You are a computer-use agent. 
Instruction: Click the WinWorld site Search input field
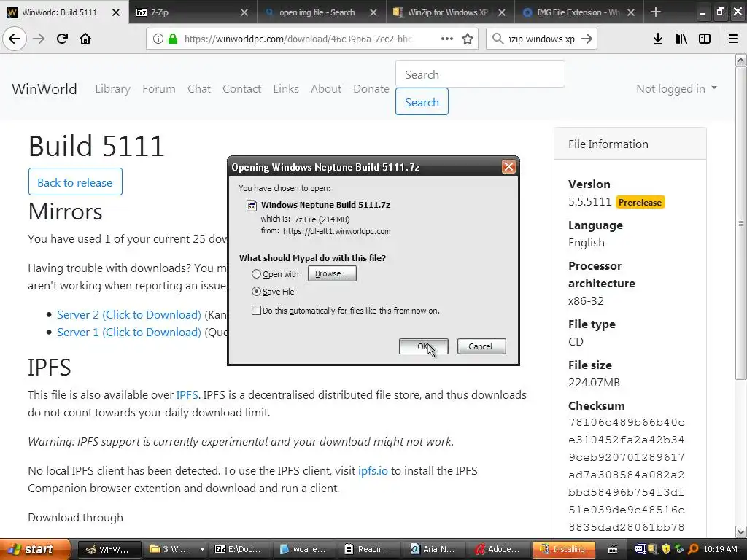480,74
